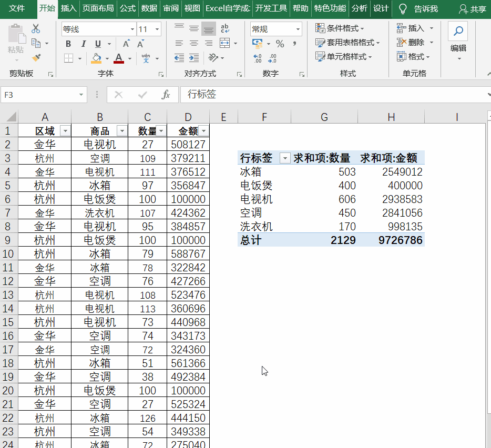Open the number format dropdown showing 常规
Viewport: 491px width, 448px height.
coord(298,29)
